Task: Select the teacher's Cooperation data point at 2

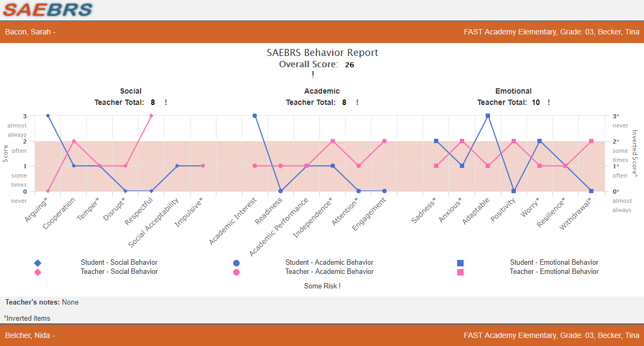Action: [74, 141]
